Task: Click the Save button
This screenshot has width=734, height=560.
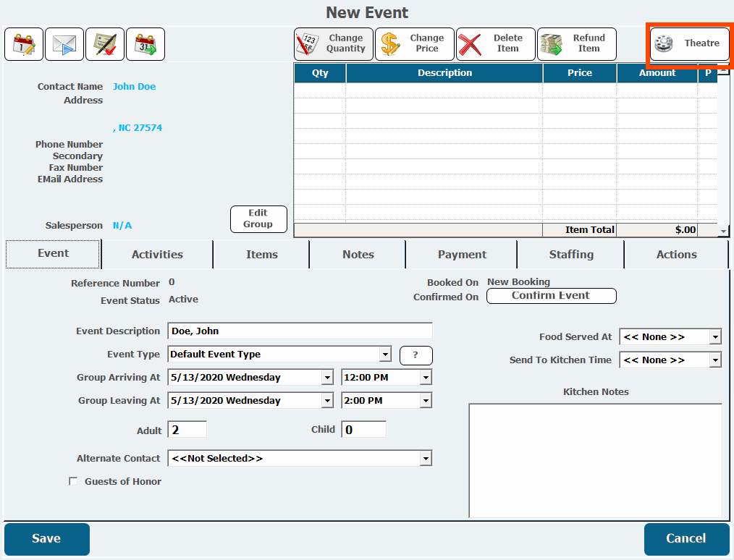Action: [x=46, y=539]
